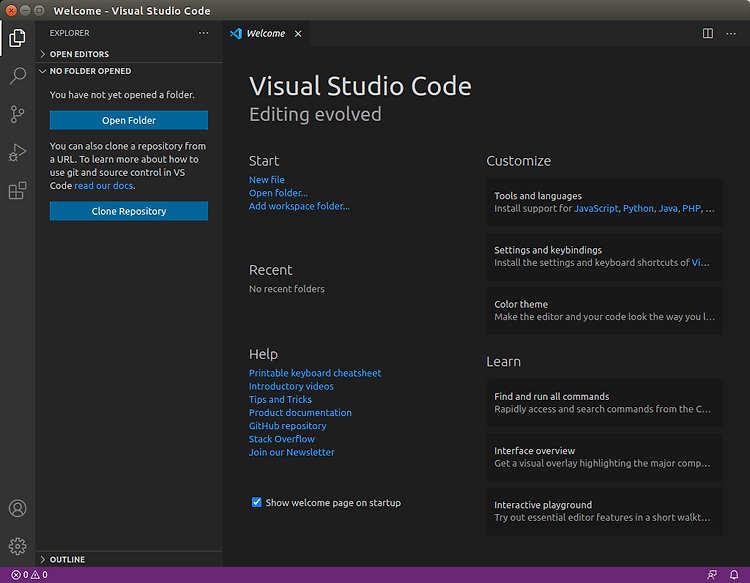Open the Run and Debug view icon
750x583 pixels.
pos(17,153)
